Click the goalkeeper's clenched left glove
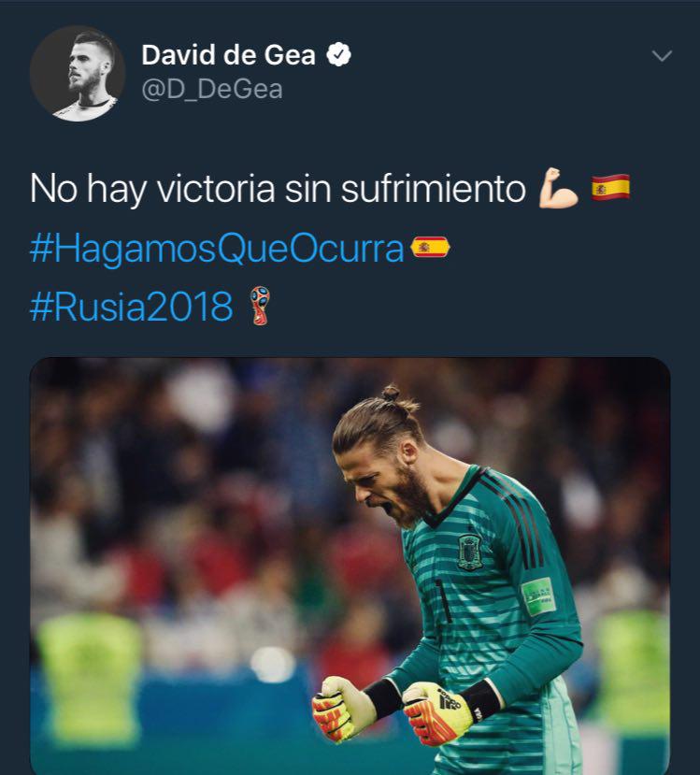 click(x=436, y=711)
